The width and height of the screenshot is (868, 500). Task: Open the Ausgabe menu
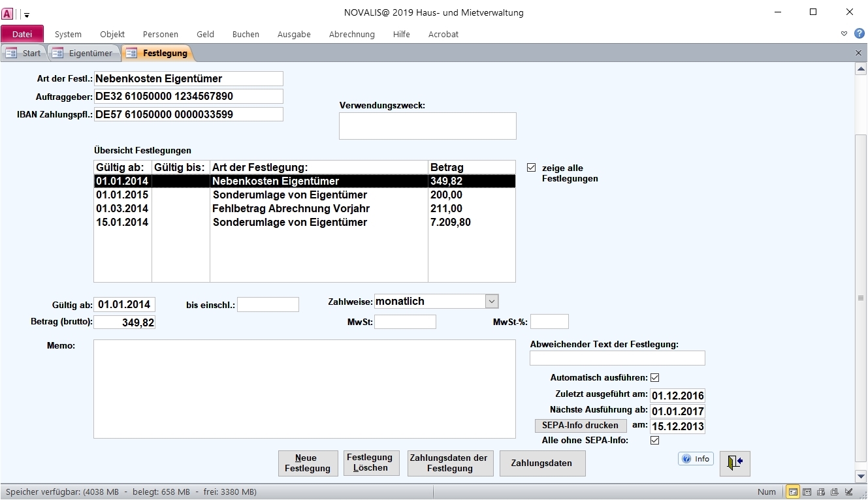294,34
